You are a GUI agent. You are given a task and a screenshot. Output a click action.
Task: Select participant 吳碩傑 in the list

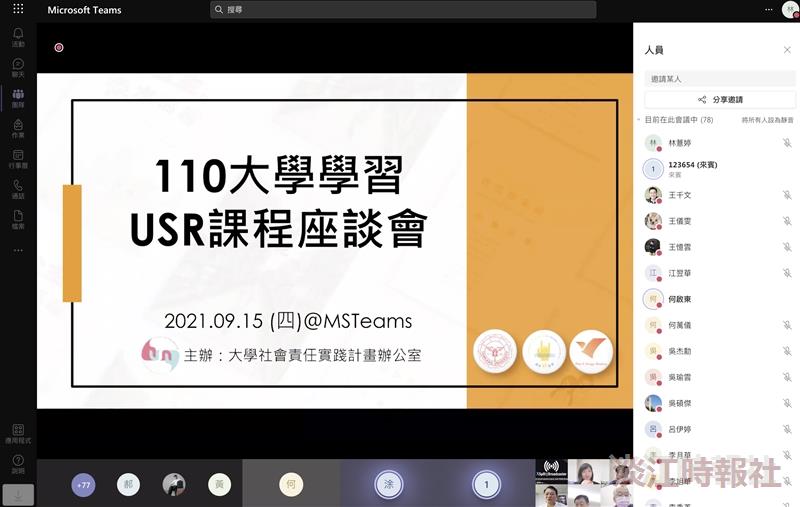[x=719, y=403]
